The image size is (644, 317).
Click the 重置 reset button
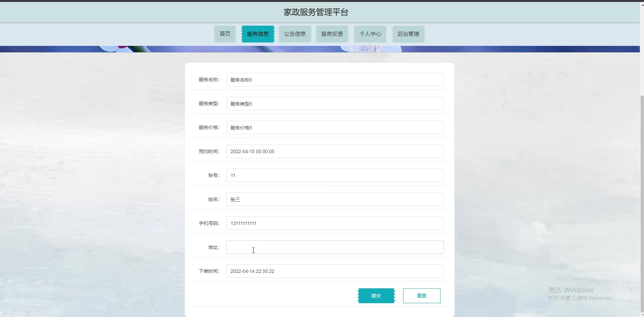tap(422, 296)
